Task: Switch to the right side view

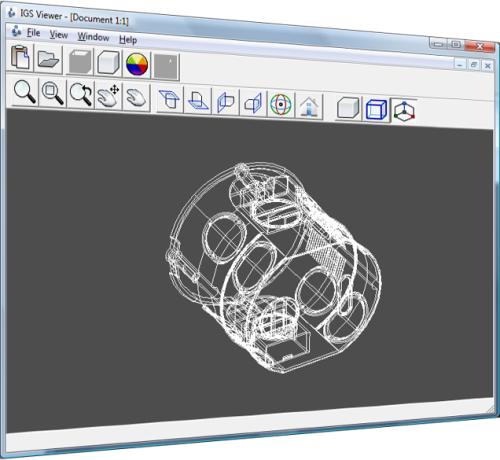Action: pyautogui.click(x=253, y=103)
